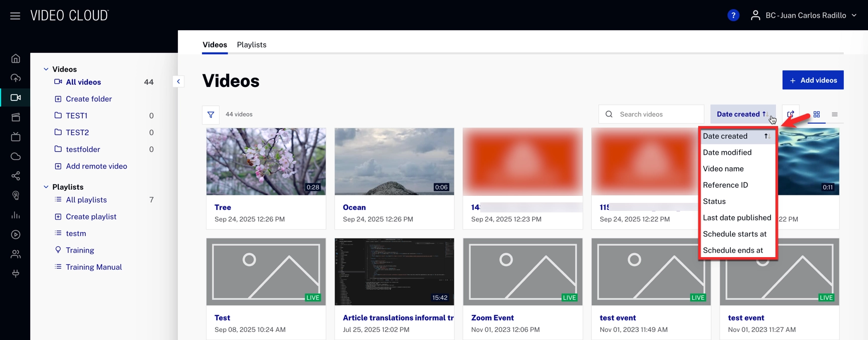Switch to grid view layout

tap(816, 115)
